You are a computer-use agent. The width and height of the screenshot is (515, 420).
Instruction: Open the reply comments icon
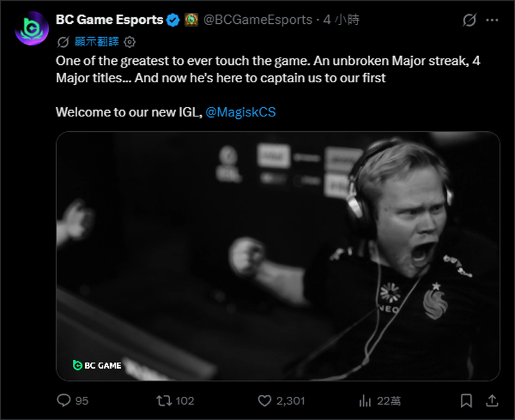(64, 400)
